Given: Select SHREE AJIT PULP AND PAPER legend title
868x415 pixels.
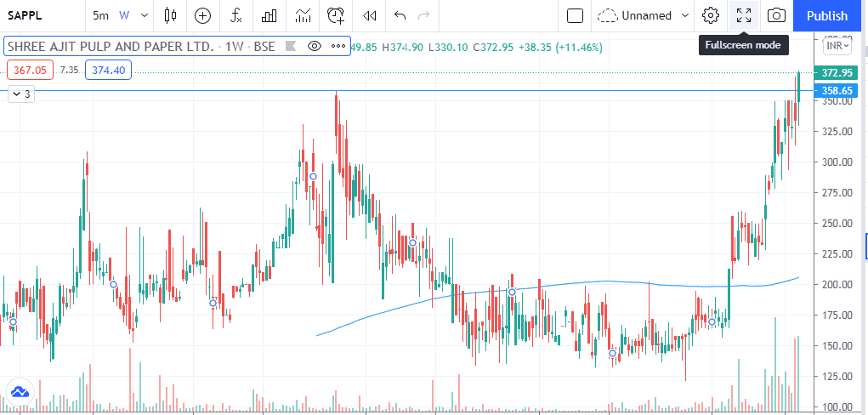Looking at the screenshot, I should [x=111, y=46].
